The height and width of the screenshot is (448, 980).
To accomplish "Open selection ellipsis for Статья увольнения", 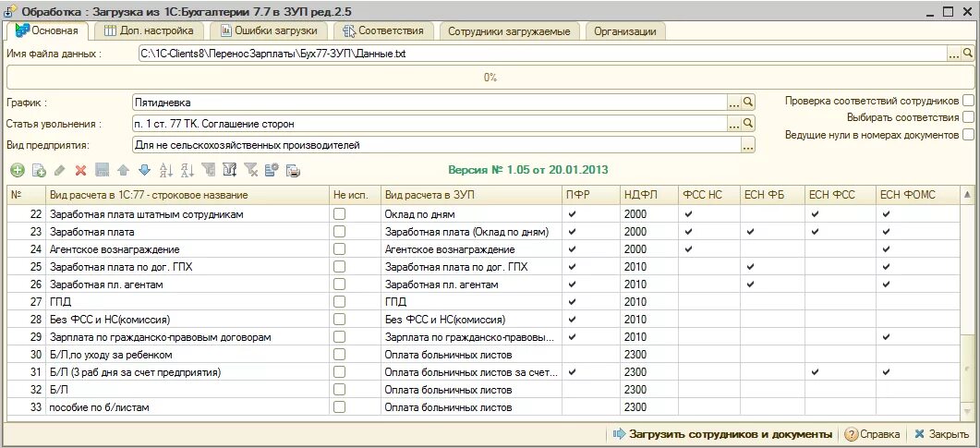I will 735,124.
